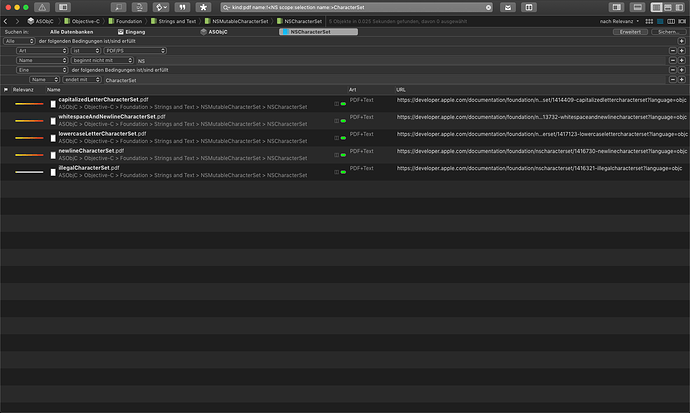Open NSMutableCharacterSet in the path bar

(236, 21)
